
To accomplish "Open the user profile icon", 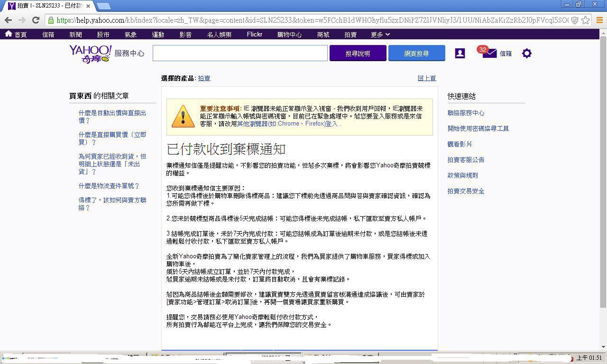I will click(460, 54).
